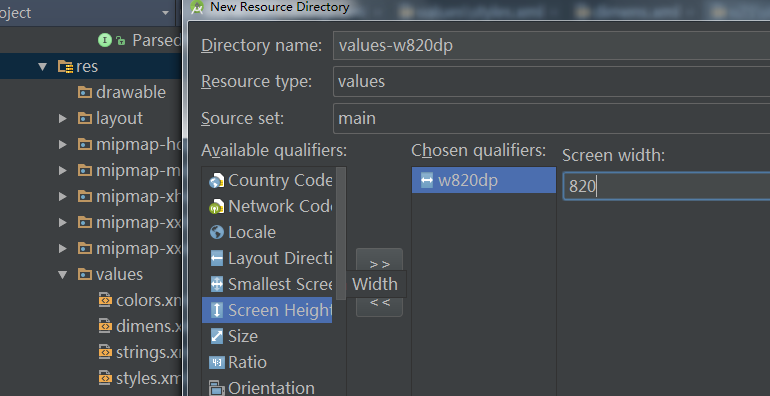Click the layout folder icon
Screen dimensions: 770x396
pyautogui.click(x=85, y=118)
